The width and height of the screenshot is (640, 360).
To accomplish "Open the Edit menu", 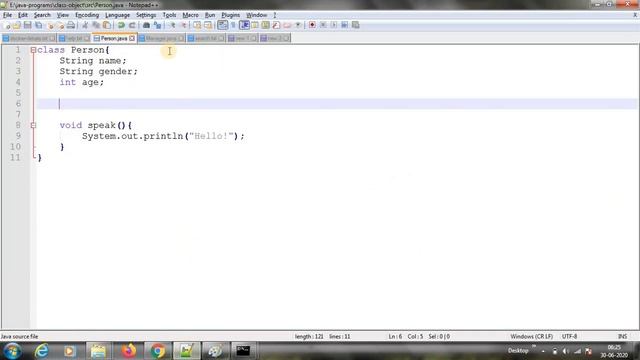I will [x=23, y=15].
